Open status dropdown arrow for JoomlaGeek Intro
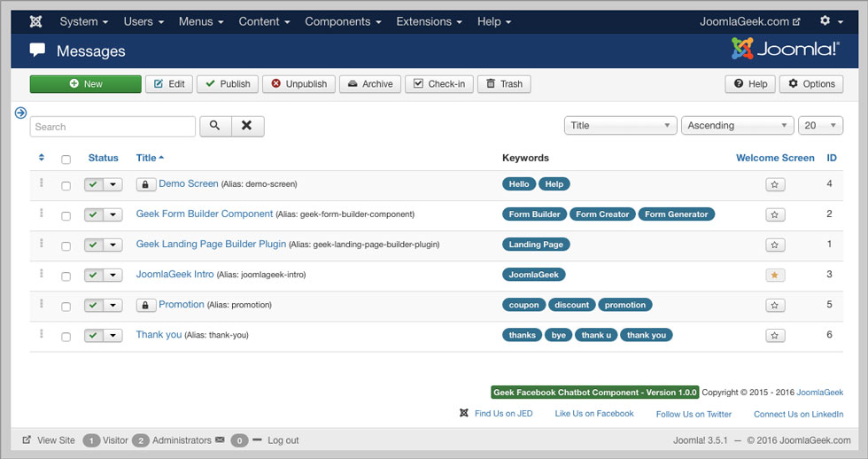The image size is (868, 459). (x=113, y=276)
